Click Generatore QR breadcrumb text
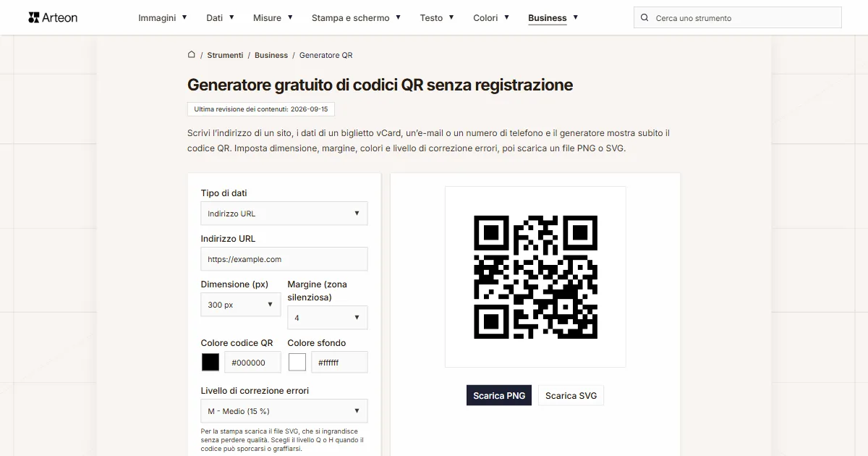Screen dimensions: 868x456 tap(326, 55)
